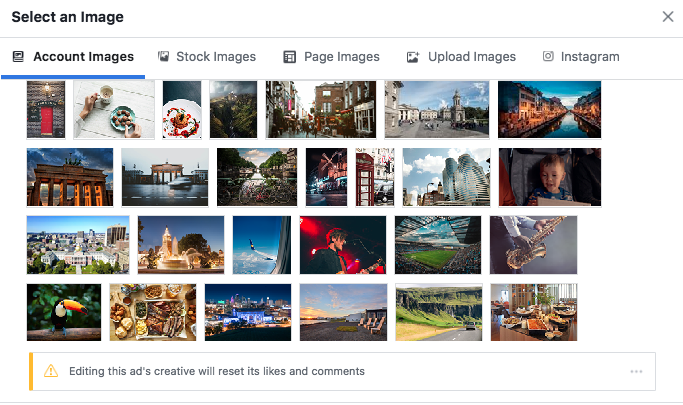Select the Brandenburg Gate close-up image
Viewport: 683px width, 405px height.
(70, 177)
